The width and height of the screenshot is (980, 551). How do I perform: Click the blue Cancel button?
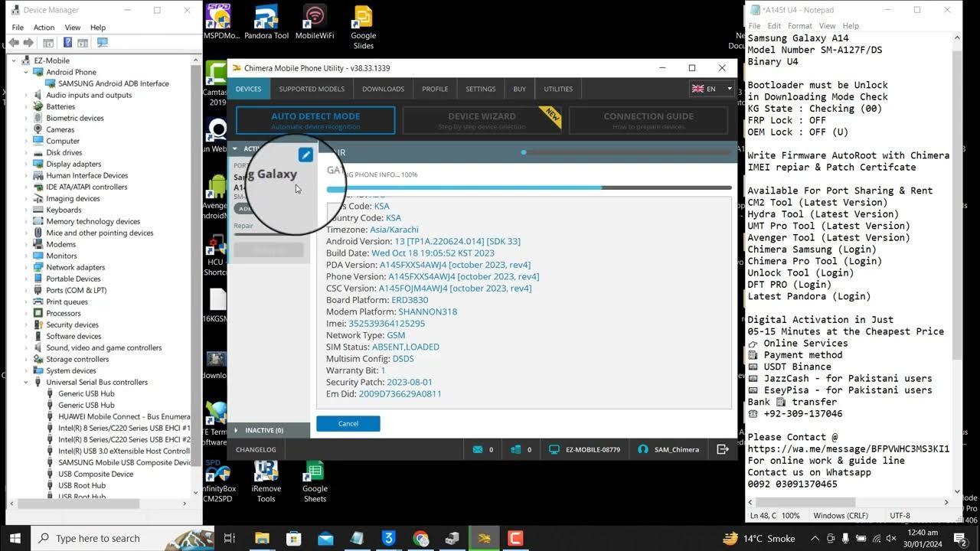pyautogui.click(x=348, y=423)
